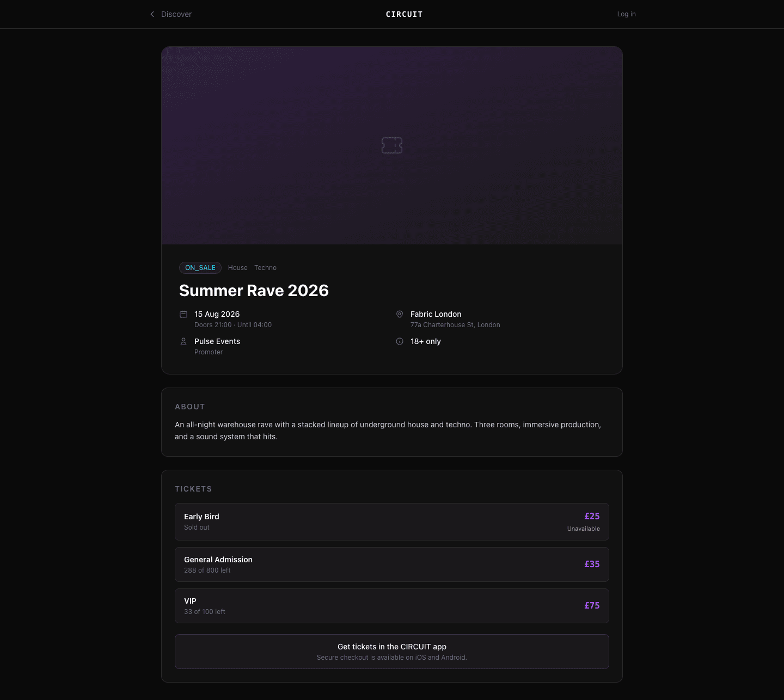Click the £25 Early Bird price

592,516
